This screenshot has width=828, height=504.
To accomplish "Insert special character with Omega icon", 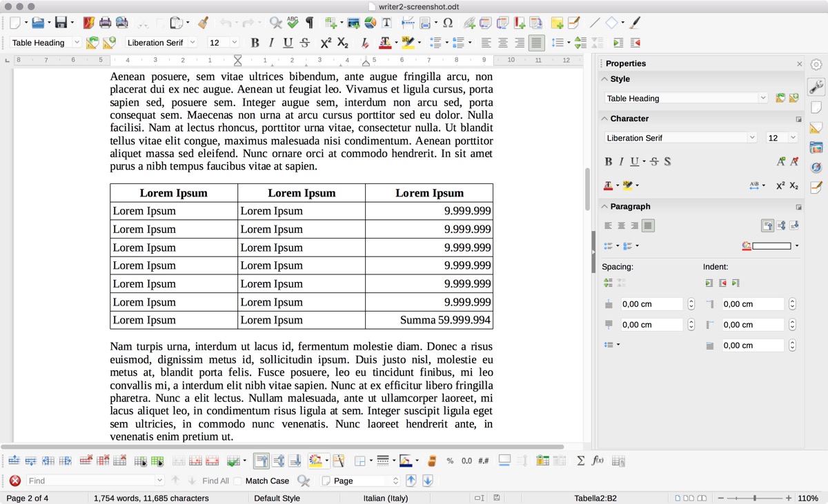I will pos(447,23).
